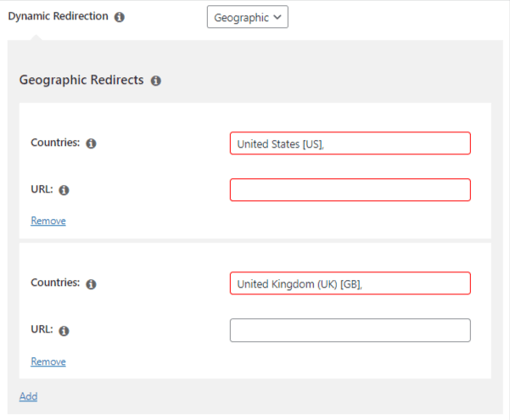Click the URL label in United States block
Image resolution: width=510 pixels, height=420 pixels.
click(x=42, y=189)
